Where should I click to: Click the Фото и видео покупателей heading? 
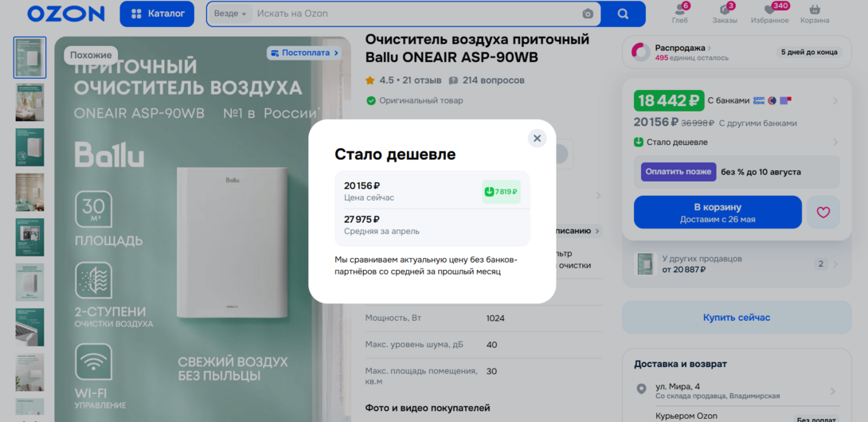click(428, 408)
